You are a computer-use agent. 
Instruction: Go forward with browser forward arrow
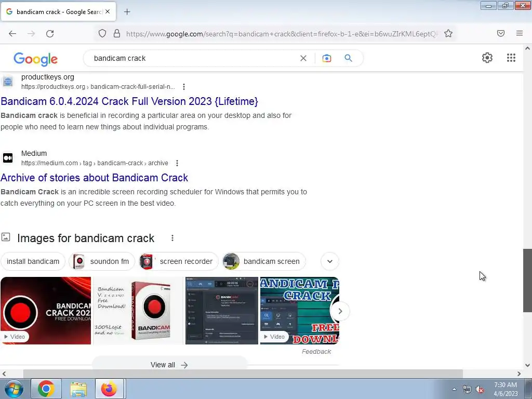[x=31, y=34]
